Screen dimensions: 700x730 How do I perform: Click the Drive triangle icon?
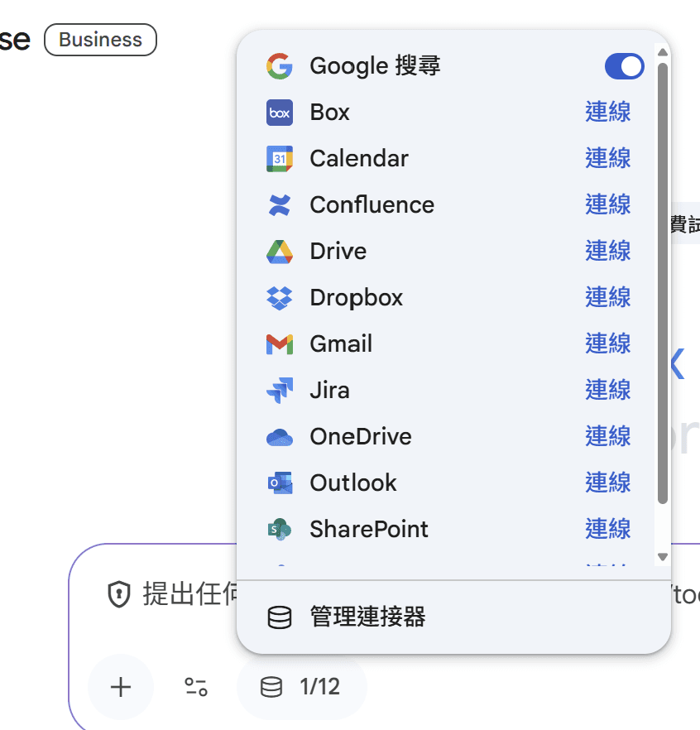pyautogui.click(x=280, y=252)
